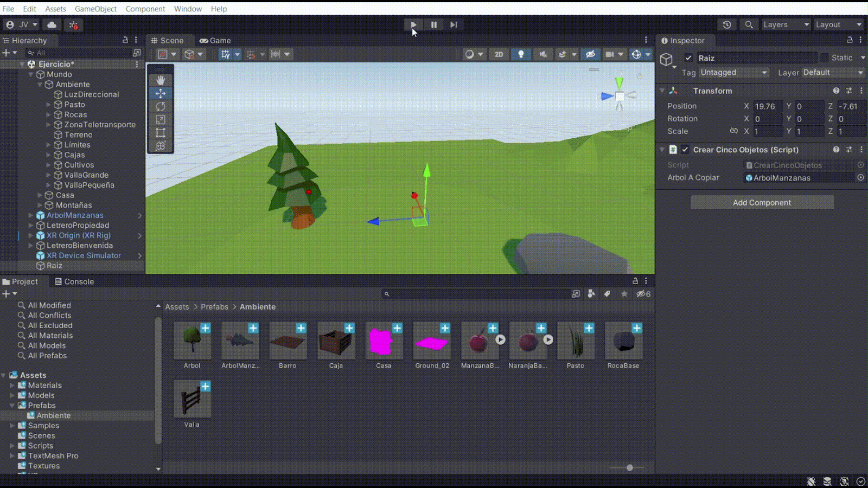
Task: Open the Scene camera settings icon
Action: coord(610,54)
